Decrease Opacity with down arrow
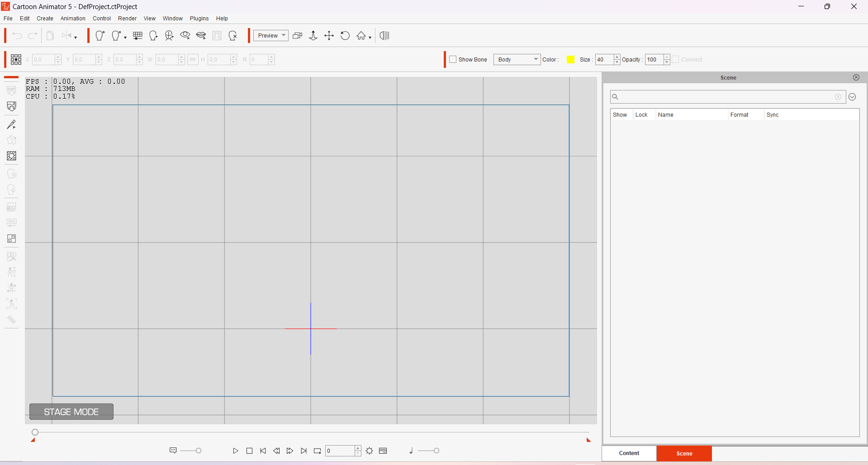The width and height of the screenshot is (868, 465). tap(667, 62)
